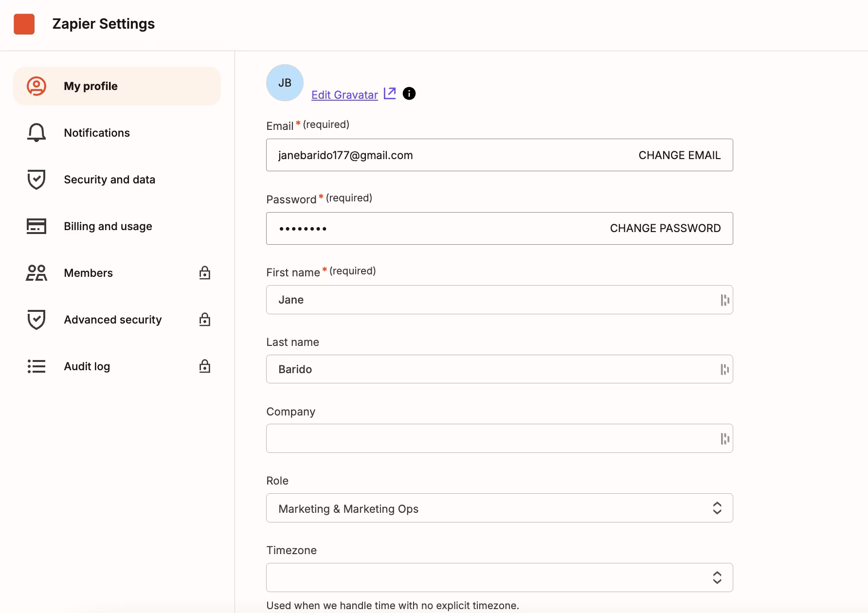
Task: Select Members in the sidebar
Action: 117,273
